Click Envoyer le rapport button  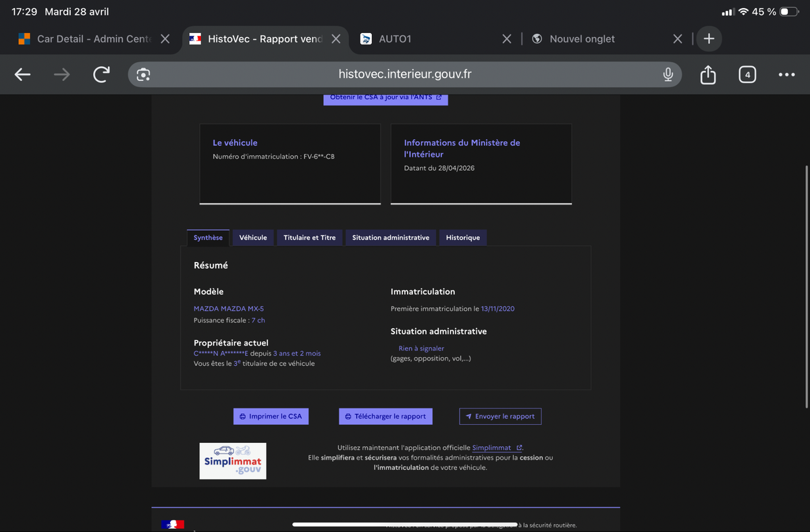[500, 417]
